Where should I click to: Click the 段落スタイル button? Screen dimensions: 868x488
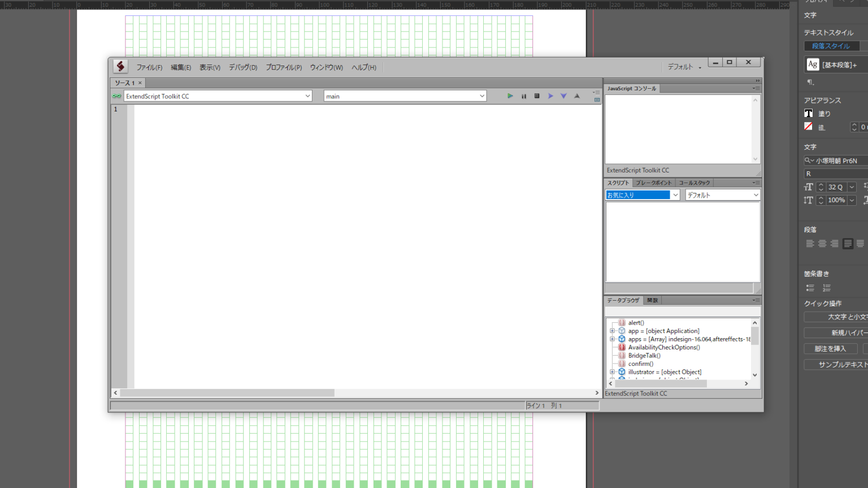point(831,46)
